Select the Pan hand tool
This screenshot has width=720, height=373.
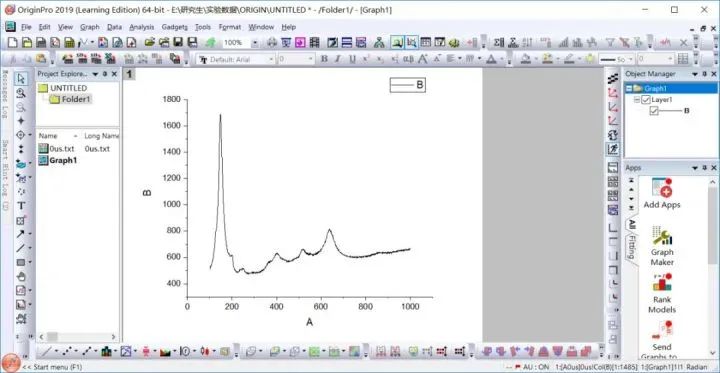pyautogui.click(x=21, y=277)
